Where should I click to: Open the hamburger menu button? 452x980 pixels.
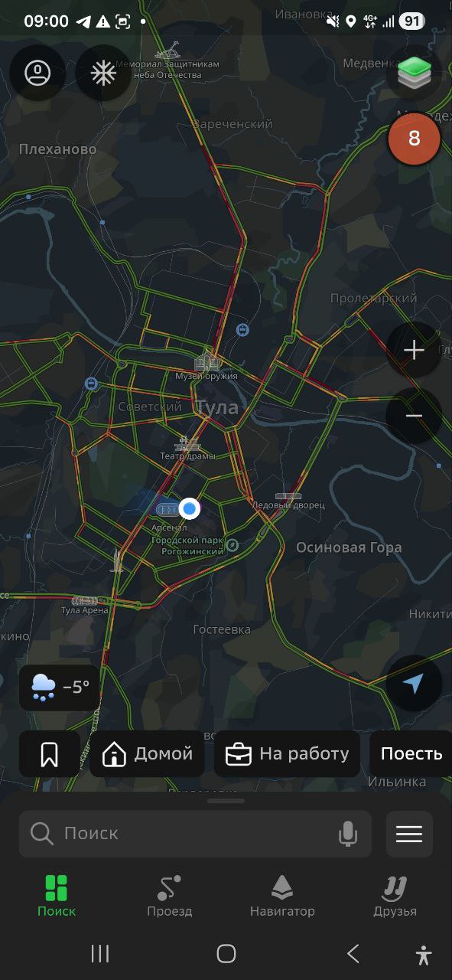pyautogui.click(x=409, y=834)
